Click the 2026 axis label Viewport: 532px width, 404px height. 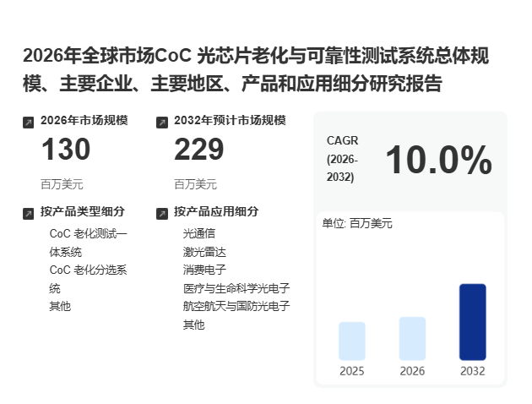coord(412,371)
